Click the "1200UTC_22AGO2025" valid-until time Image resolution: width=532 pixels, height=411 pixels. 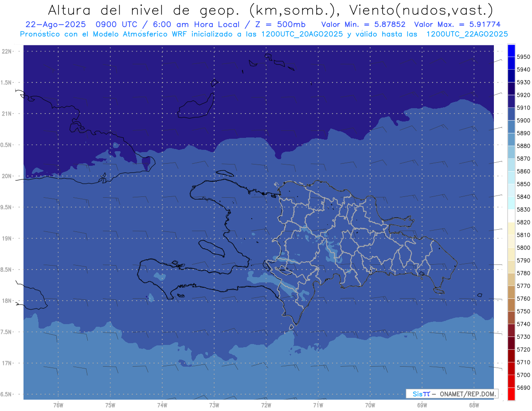point(467,34)
